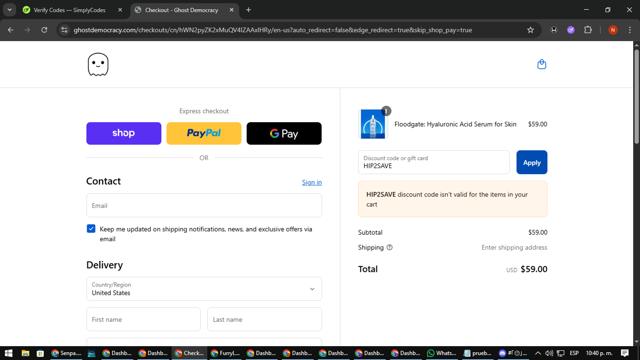Open the shopping bag cart icon
The width and height of the screenshot is (640, 360).
[541, 64]
